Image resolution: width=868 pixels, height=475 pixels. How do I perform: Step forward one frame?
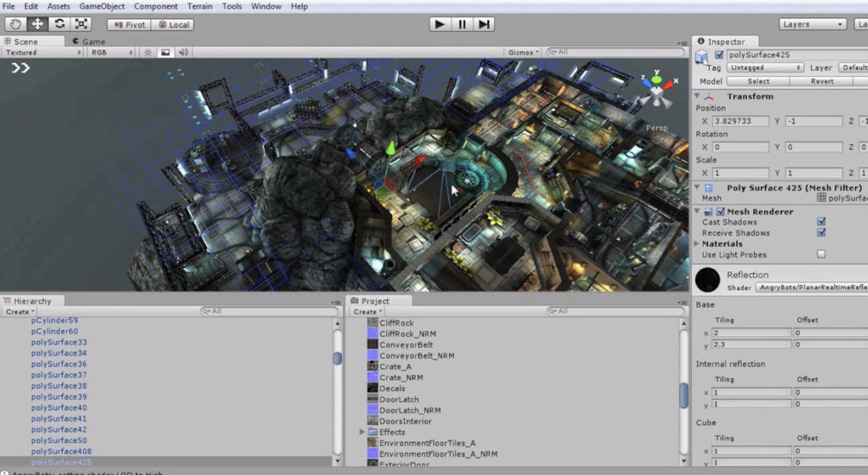click(484, 24)
